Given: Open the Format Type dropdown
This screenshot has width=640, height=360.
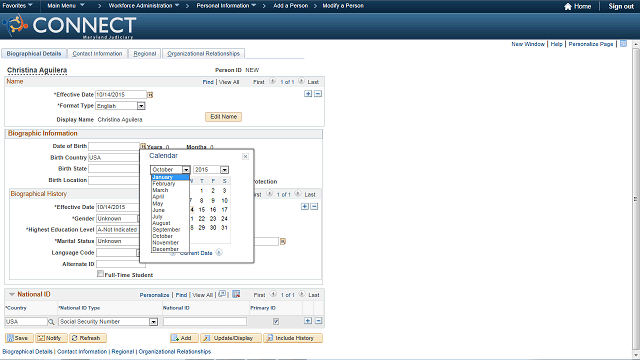Looking at the screenshot, I should [141, 106].
